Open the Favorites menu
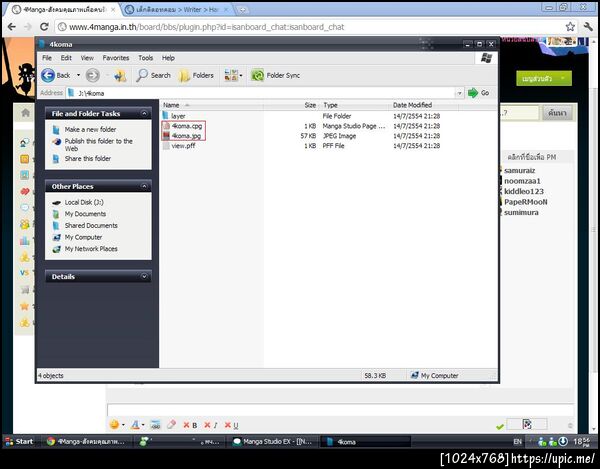 [116, 58]
